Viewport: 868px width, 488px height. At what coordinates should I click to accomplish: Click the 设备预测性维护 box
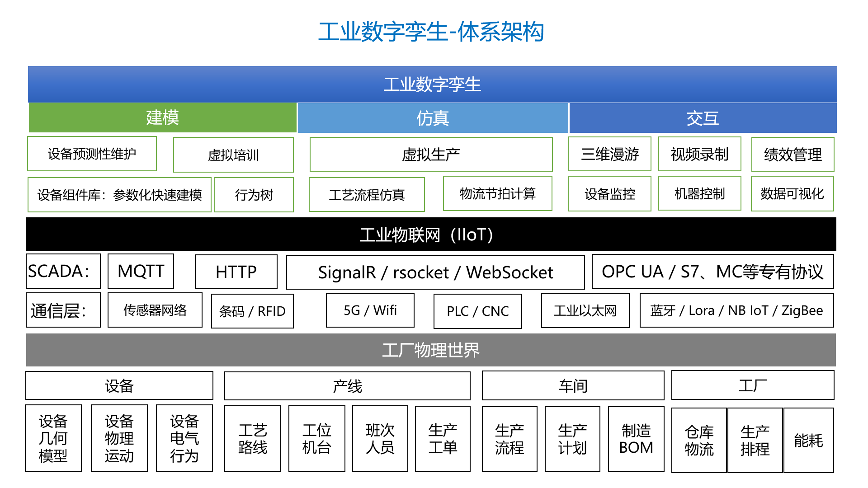pyautogui.click(x=92, y=154)
